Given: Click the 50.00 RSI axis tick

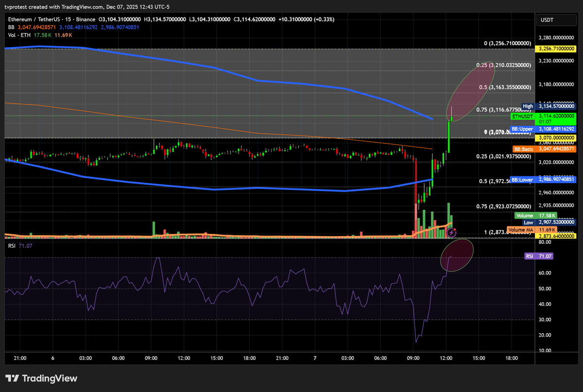Looking at the screenshot, I should click(545, 289).
